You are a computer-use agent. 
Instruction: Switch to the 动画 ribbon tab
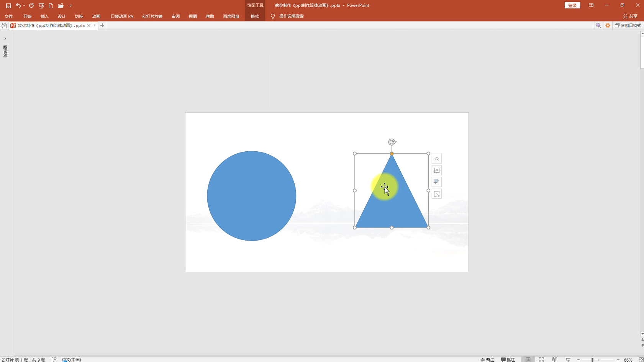[96, 16]
